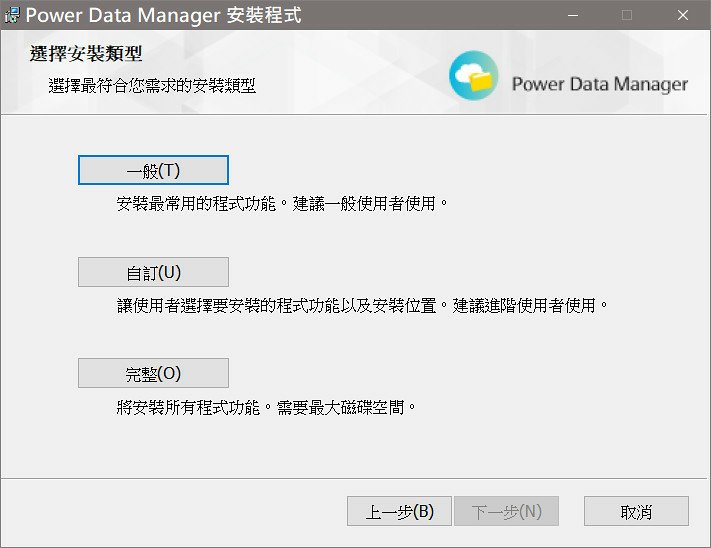Screen dimensions: 711x548
Task: Click the custom install description text
Action: [x=362, y=306]
